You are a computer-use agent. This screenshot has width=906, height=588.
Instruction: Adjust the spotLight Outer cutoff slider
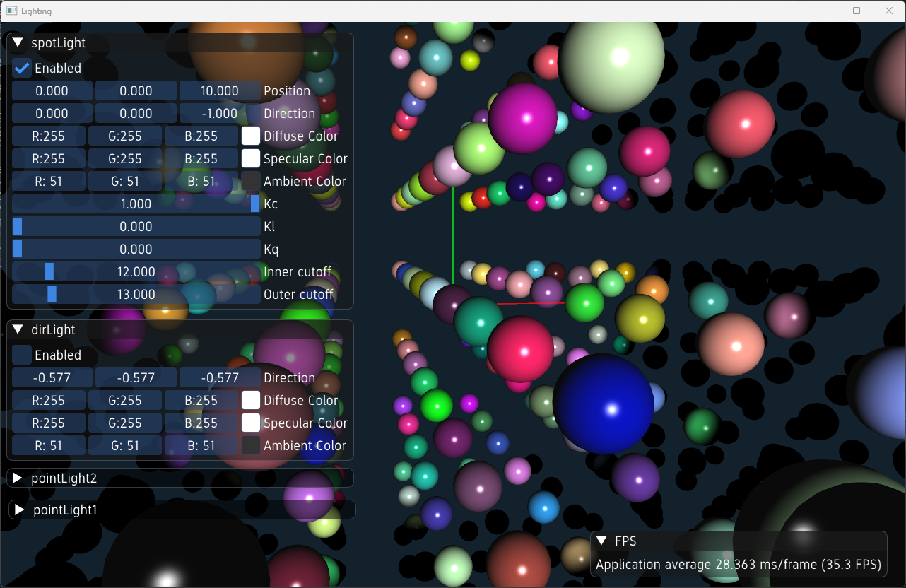pyautogui.click(x=136, y=295)
